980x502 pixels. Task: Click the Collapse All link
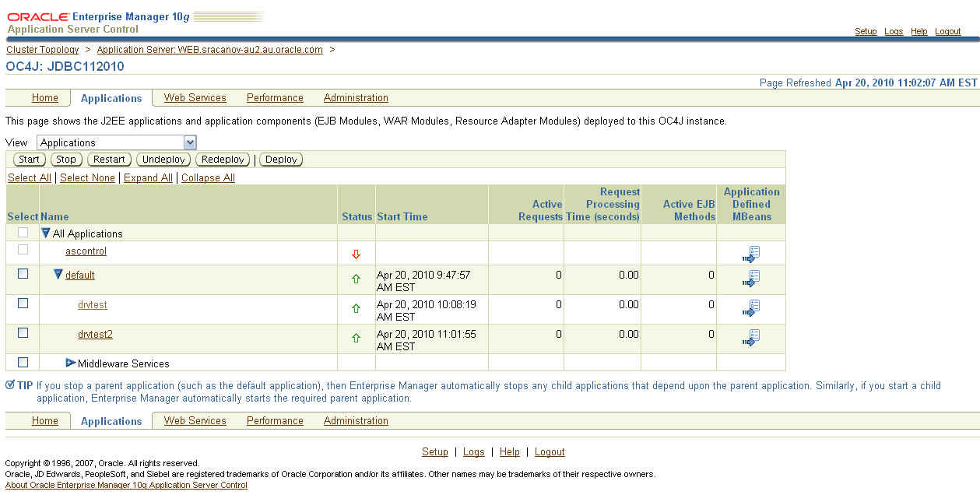(208, 177)
